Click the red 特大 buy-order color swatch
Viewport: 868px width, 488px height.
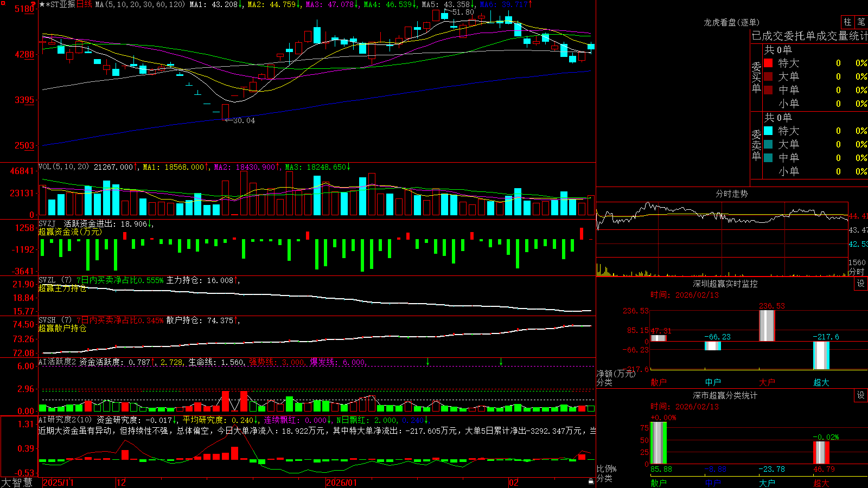(768, 63)
